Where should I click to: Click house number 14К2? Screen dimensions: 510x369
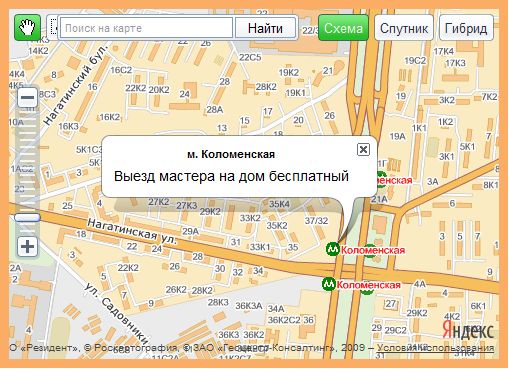pyautogui.click(x=38, y=51)
